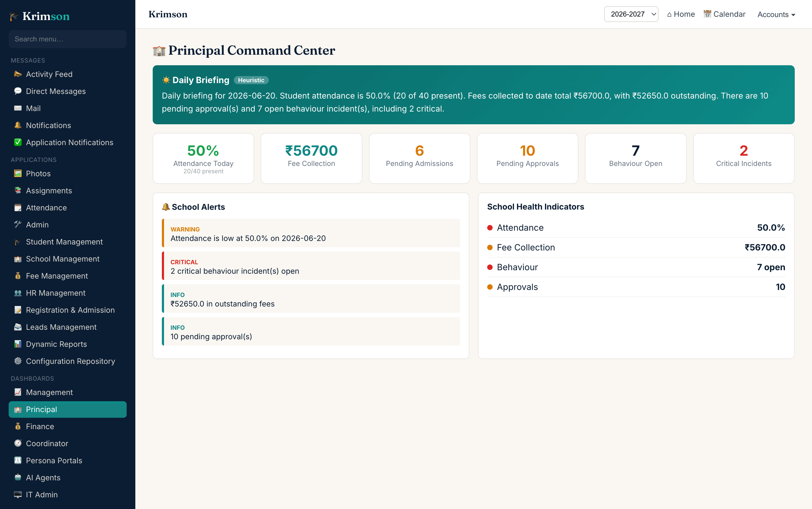Go to Home in the top bar
This screenshot has height=509, width=812.
point(681,14)
